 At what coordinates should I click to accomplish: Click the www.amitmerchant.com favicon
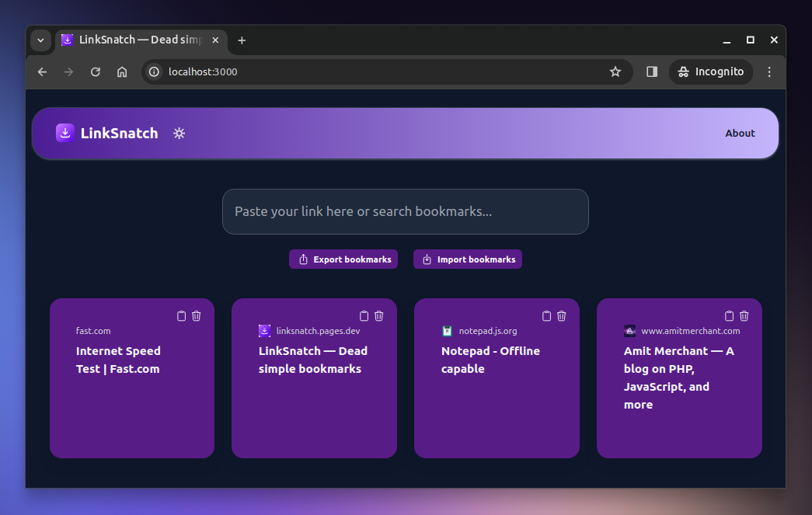[629, 331]
